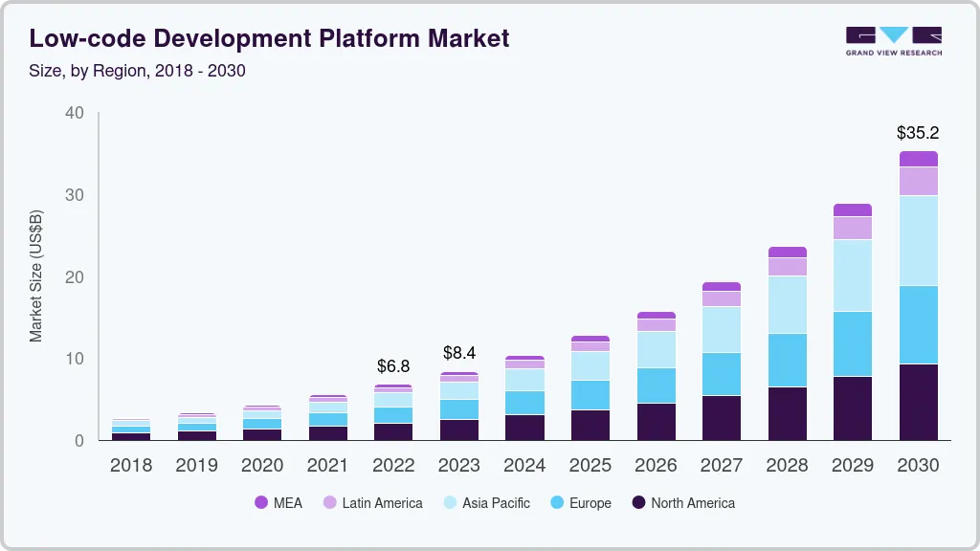Select the 2029 Europe bar segment
This screenshot has height=551, width=980.
(x=853, y=343)
